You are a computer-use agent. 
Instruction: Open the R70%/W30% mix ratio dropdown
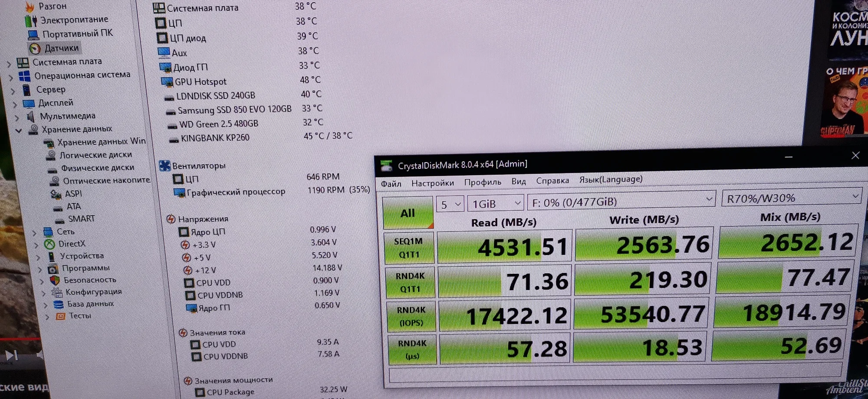tap(791, 198)
